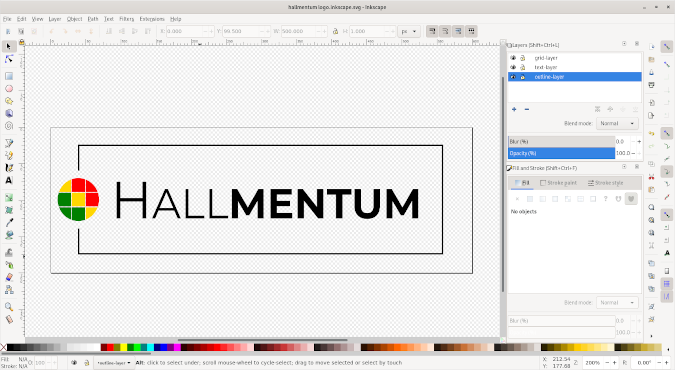Screen dimensions: 675x370
Task: Toggle the top snapping button
Action: (667, 47)
